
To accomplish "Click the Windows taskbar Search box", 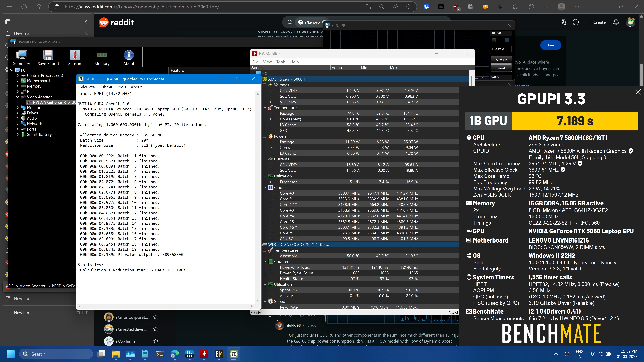I will [x=56, y=354].
